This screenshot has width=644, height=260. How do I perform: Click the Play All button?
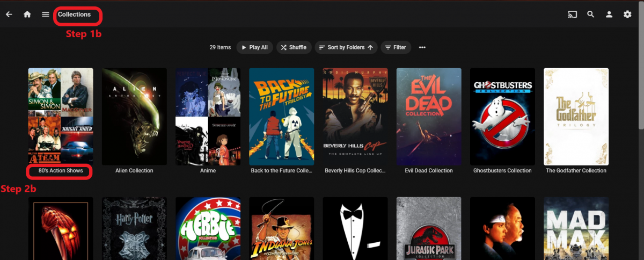tap(255, 47)
